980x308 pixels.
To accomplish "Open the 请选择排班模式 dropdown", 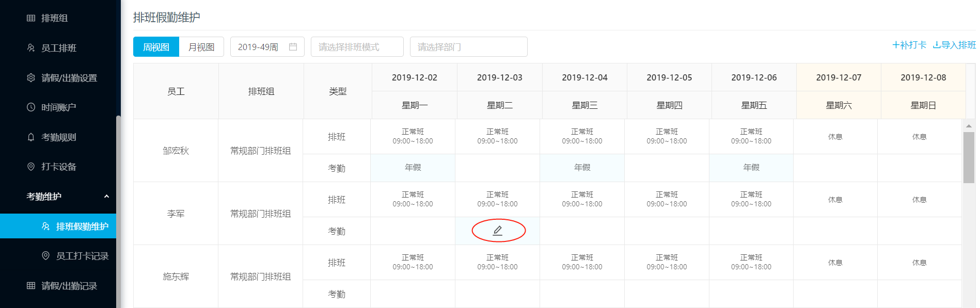I will [357, 47].
